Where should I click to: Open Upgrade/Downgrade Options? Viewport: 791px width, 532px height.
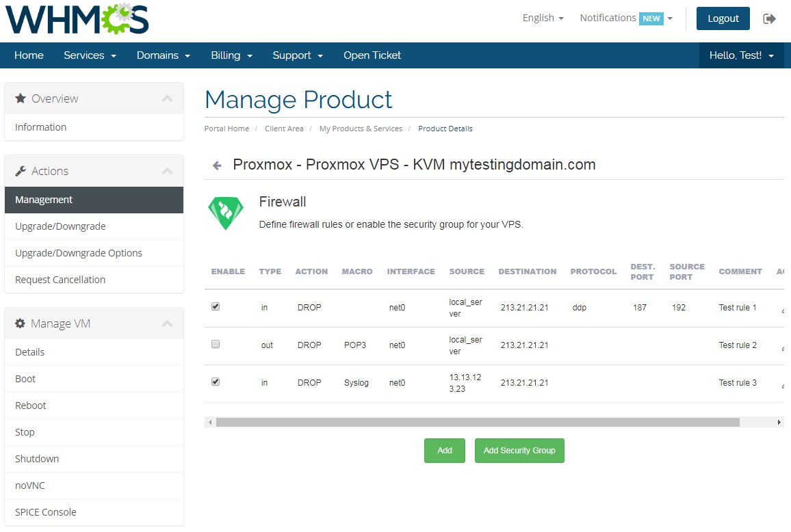[x=94, y=253]
